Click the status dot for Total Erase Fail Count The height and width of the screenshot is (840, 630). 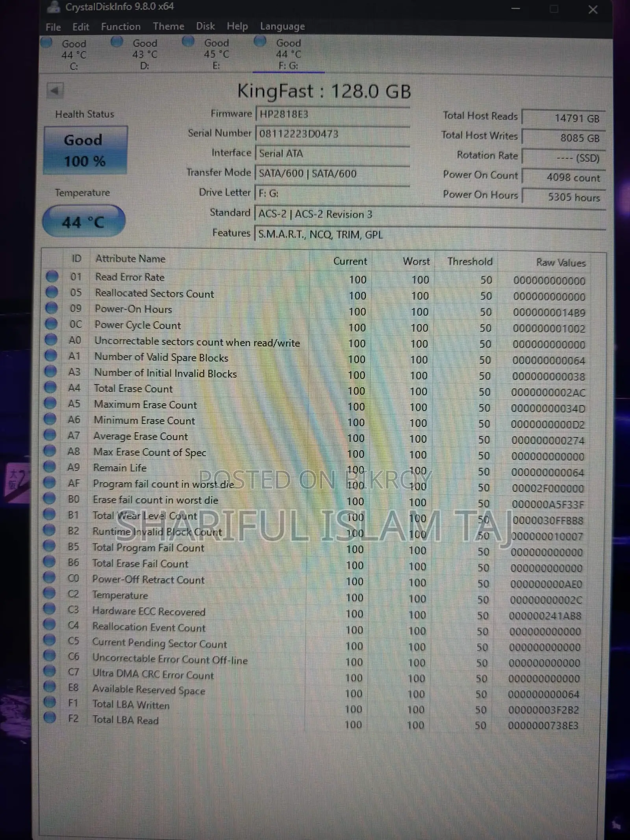[49, 562]
